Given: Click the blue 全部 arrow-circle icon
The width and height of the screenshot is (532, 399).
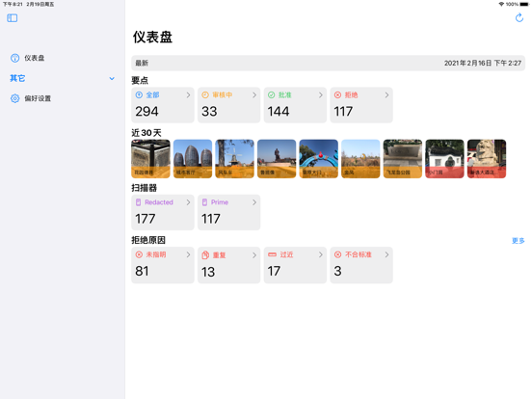Looking at the screenshot, I should coord(139,95).
